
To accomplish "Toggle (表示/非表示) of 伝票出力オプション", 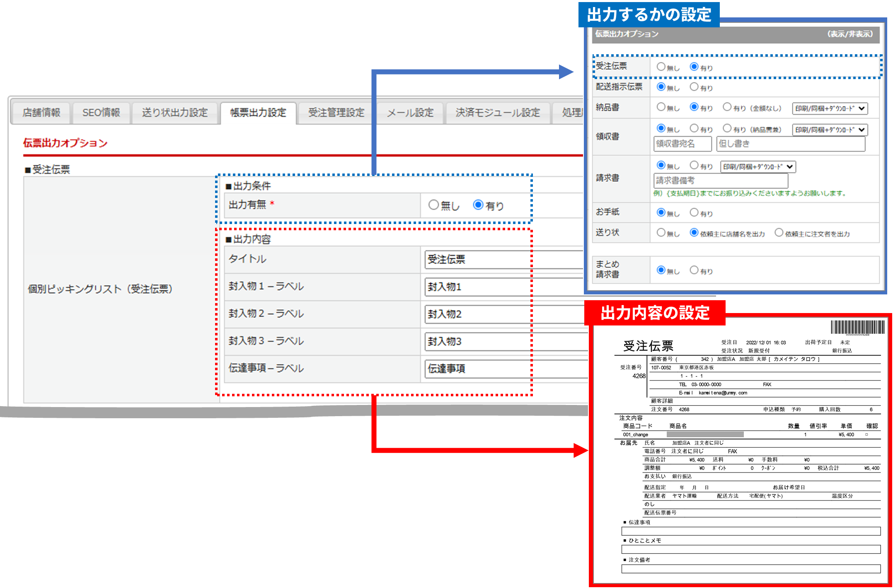I will [x=850, y=34].
